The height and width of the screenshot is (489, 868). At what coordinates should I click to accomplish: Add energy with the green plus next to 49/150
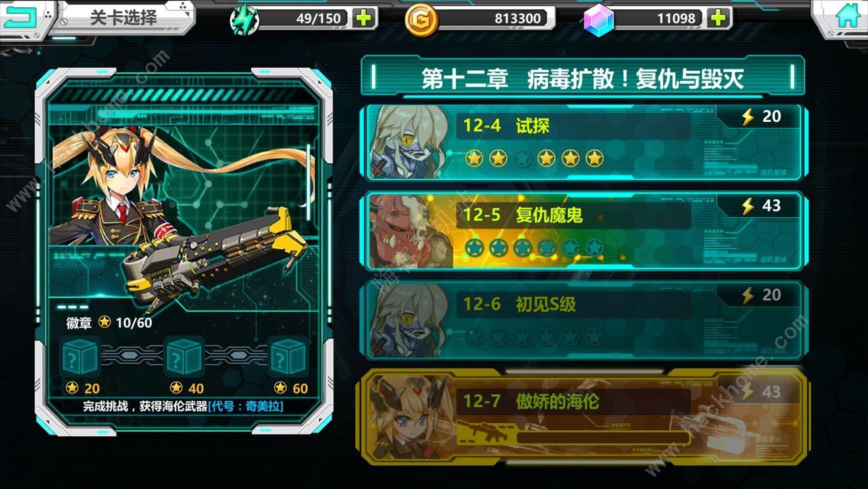click(x=364, y=18)
